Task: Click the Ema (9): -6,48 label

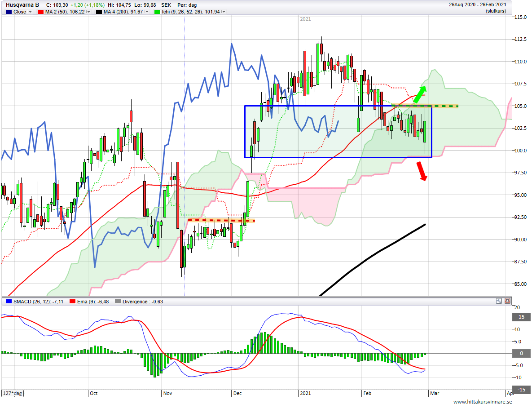Action: [93, 302]
